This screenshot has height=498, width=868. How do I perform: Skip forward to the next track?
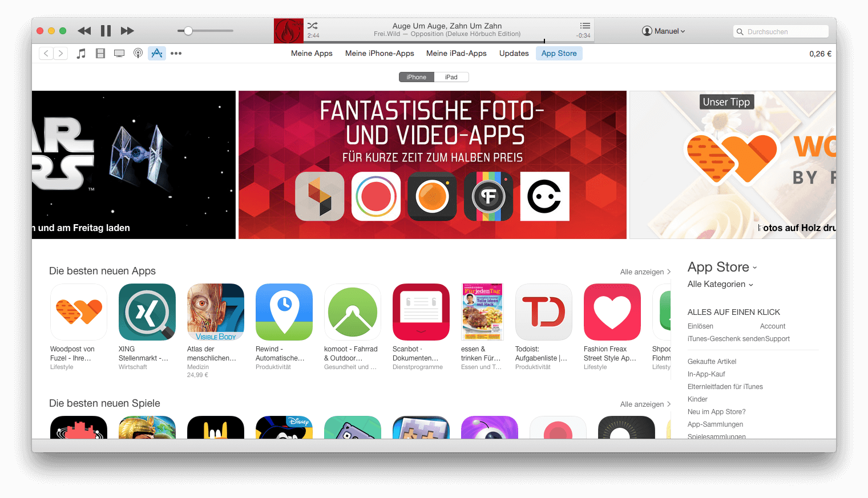coord(127,31)
